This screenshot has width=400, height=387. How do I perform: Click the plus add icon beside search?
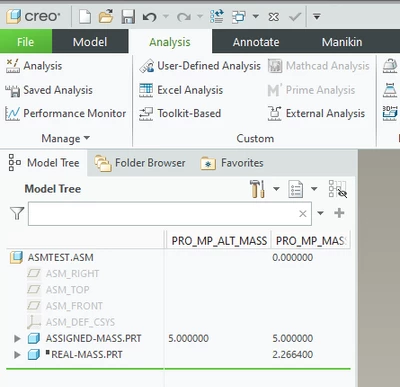(x=339, y=213)
